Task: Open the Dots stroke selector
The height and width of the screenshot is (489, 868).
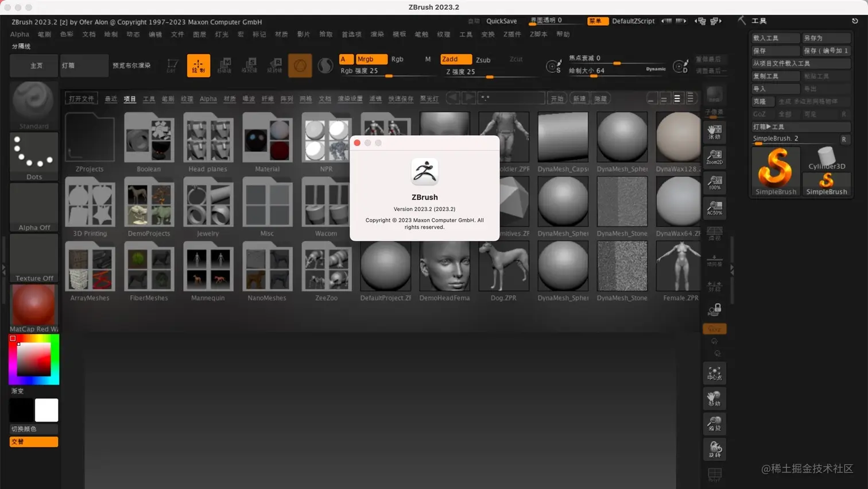Action: [x=34, y=156]
